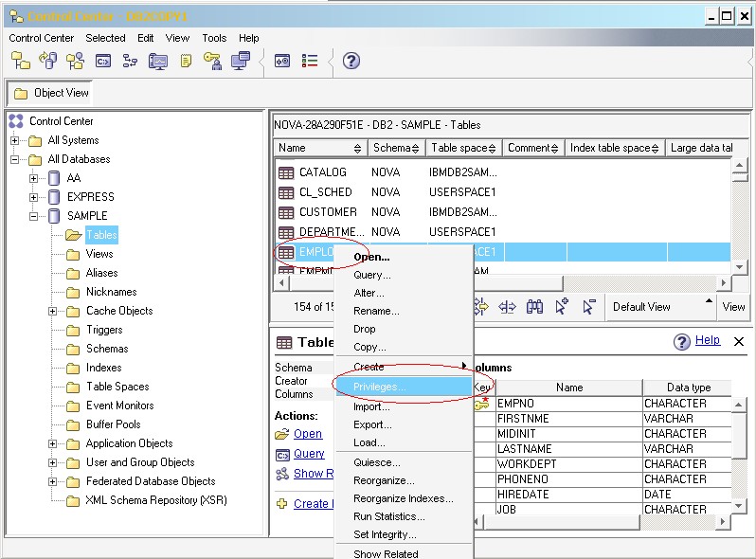Open the Default View dropdown
The width and height of the screenshot is (756, 559).
coord(660,307)
